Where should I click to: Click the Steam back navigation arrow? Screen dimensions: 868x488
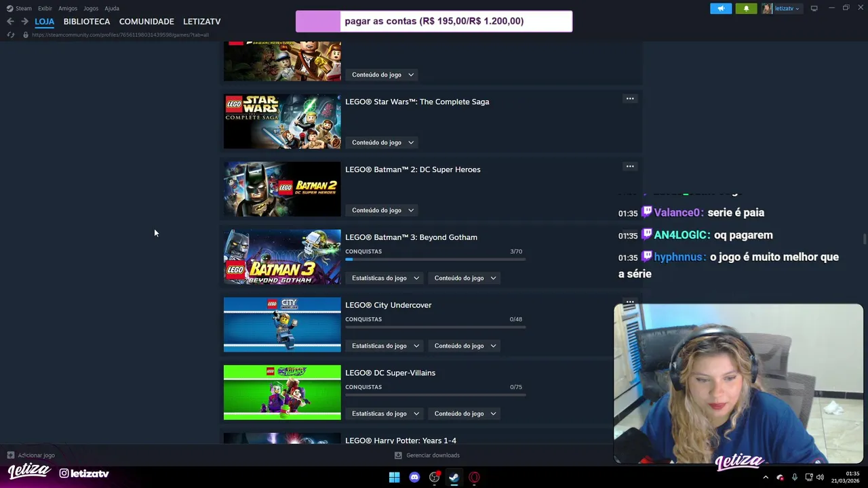(x=10, y=22)
